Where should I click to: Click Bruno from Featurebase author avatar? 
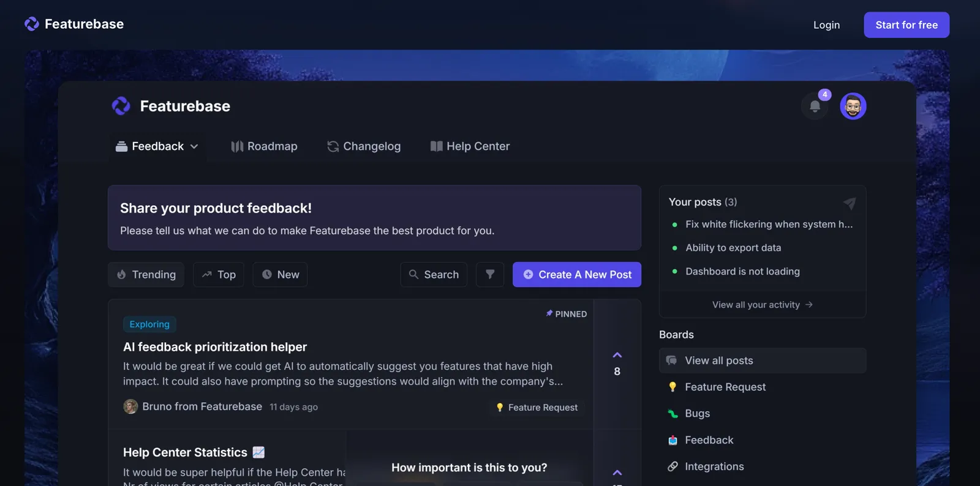pos(130,406)
